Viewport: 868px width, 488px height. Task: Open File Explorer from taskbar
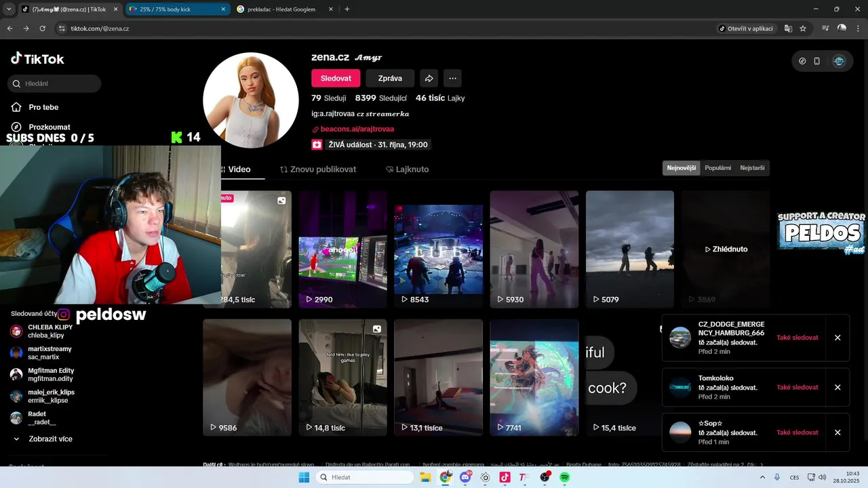click(x=426, y=477)
